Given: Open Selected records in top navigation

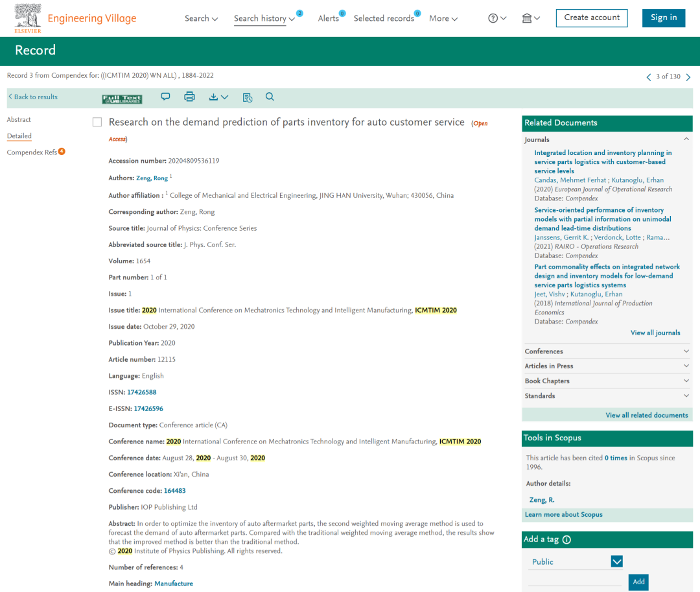Looking at the screenshot, I should click(x=384, y=18).
